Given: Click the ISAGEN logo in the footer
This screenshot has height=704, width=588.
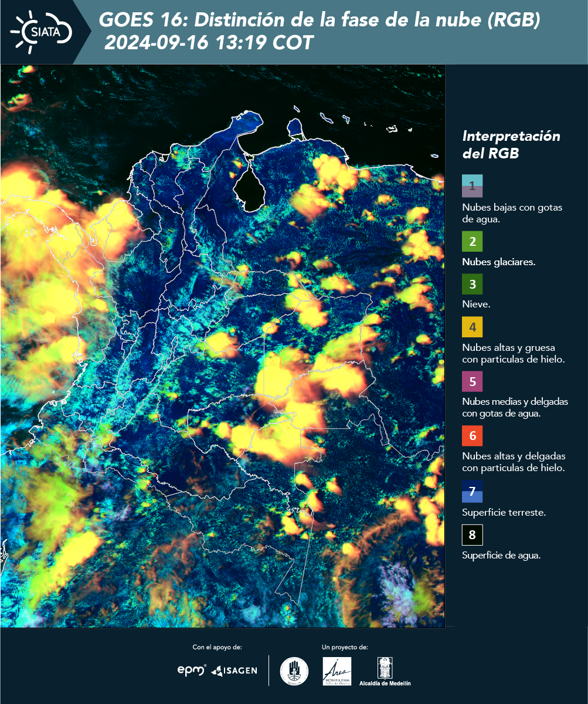Looking at the screenshot, I should point(234,671).
